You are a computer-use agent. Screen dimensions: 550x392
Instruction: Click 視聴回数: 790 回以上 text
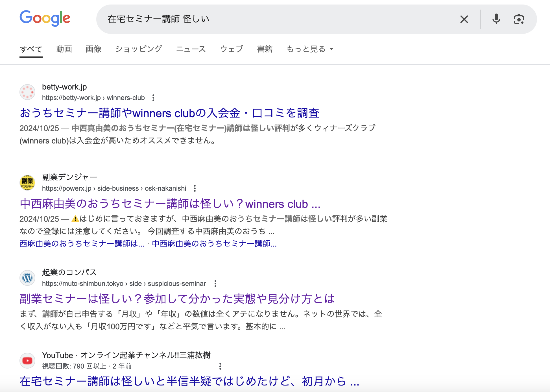pos(74,366)
